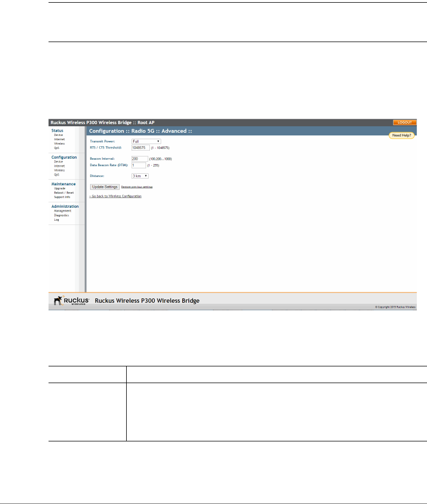Viewport: 427px width, 504px height.
Task: Click the 'Configuration :: Radio 5G :: Advanced ::' header
Action: coord(141,131)
